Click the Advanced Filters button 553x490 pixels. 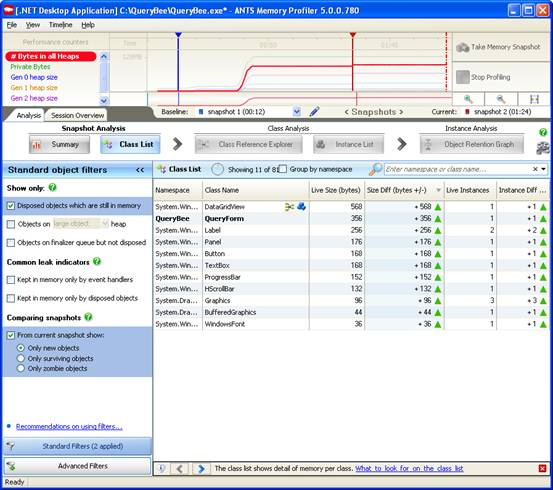coord(77,466)
